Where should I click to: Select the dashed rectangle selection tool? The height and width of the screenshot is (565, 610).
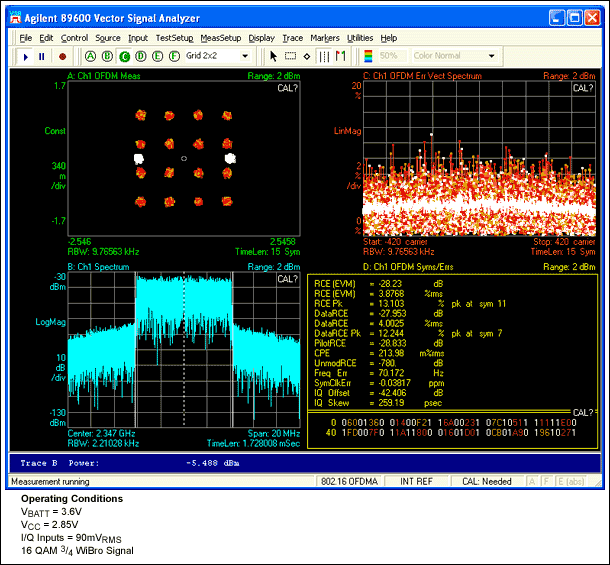click(x=291, y=56)
